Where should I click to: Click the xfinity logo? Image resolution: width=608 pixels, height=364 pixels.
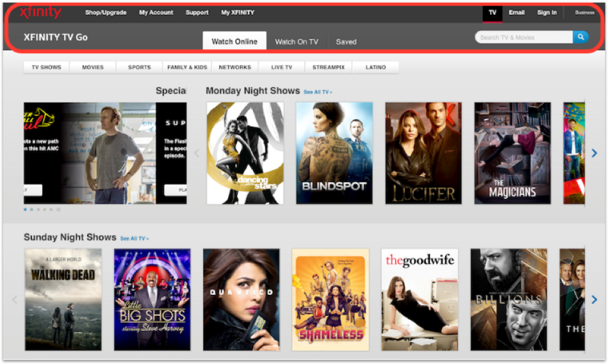(x=40, y=12)
